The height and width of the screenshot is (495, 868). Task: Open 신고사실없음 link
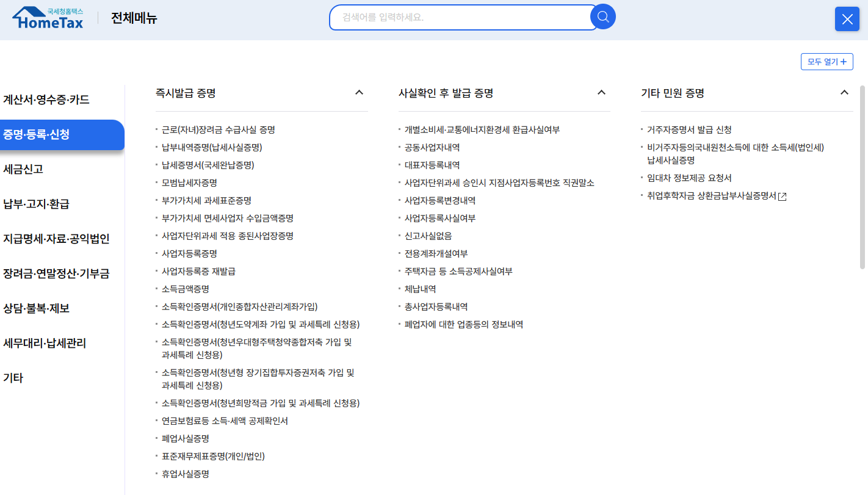pos(429,236)
